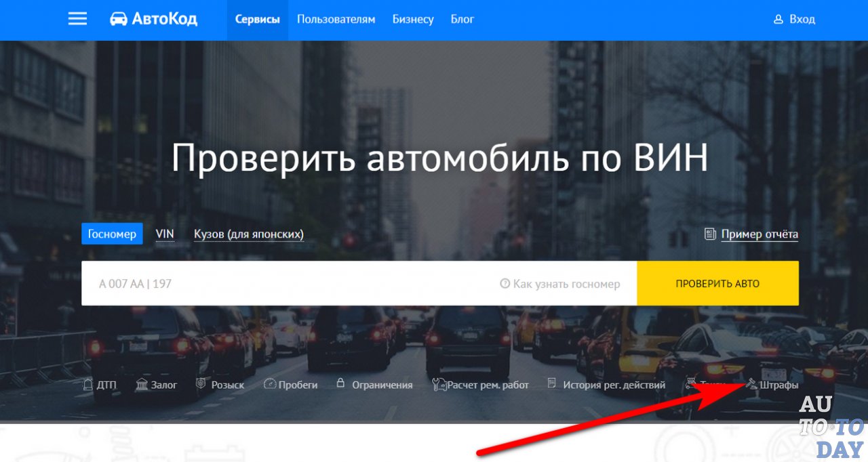Open the hamburger menu icon
Screen dimensions: 868x462
pos(77,19)
